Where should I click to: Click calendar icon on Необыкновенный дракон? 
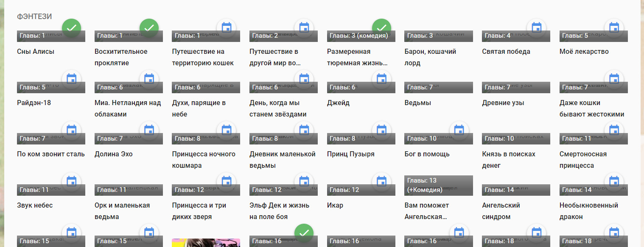click(x=614, y=182)
